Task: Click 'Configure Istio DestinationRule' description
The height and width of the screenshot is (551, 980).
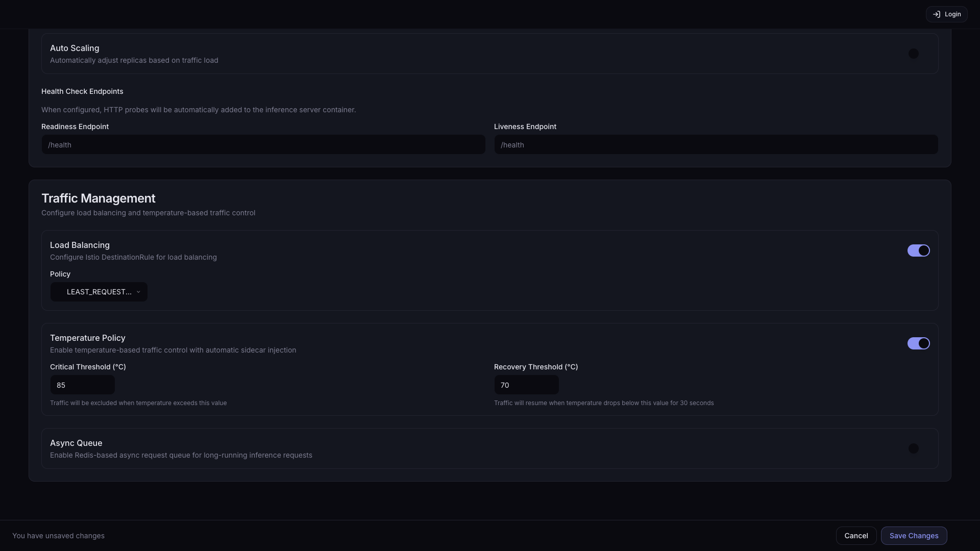Action: click(133, 257)
